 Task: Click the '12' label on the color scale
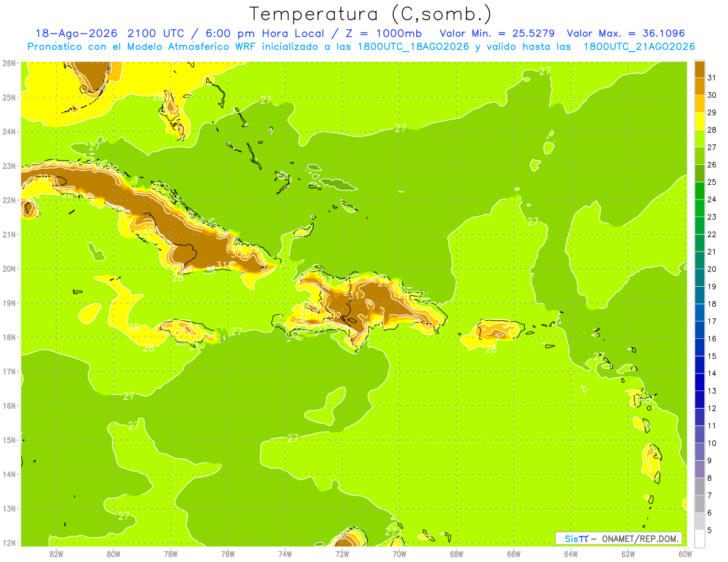(x=712, y=409)
